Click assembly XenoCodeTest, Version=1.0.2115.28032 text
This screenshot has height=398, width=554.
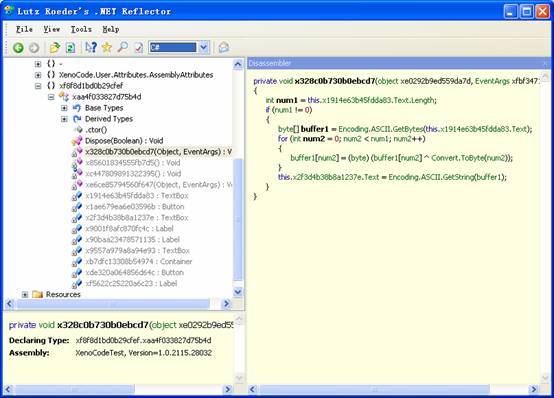pyautogui.click(x=143, y=353)
